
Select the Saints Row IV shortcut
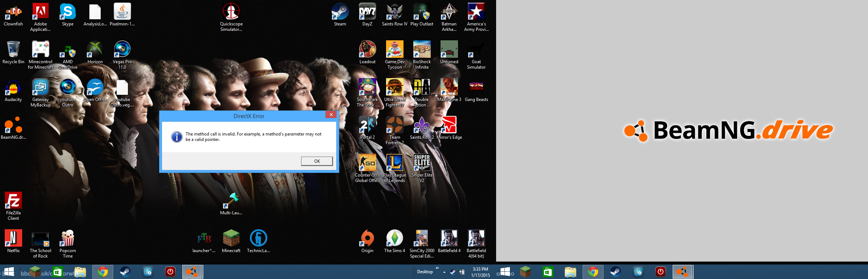394,15
